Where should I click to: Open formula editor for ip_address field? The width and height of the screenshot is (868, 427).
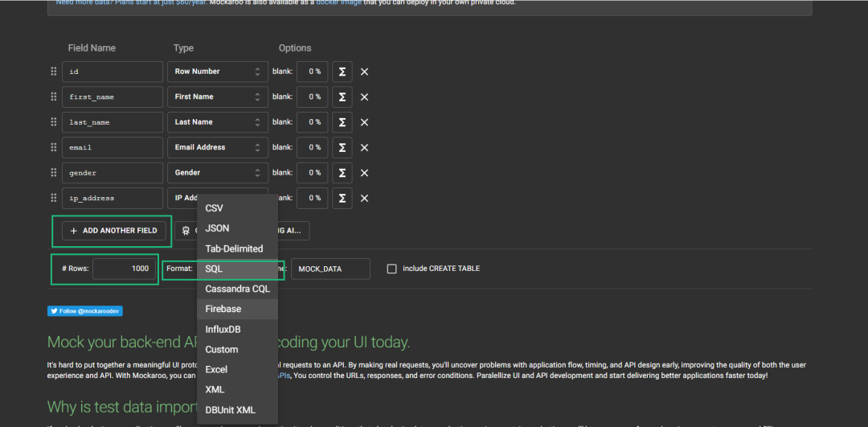[x=342, y=198]
